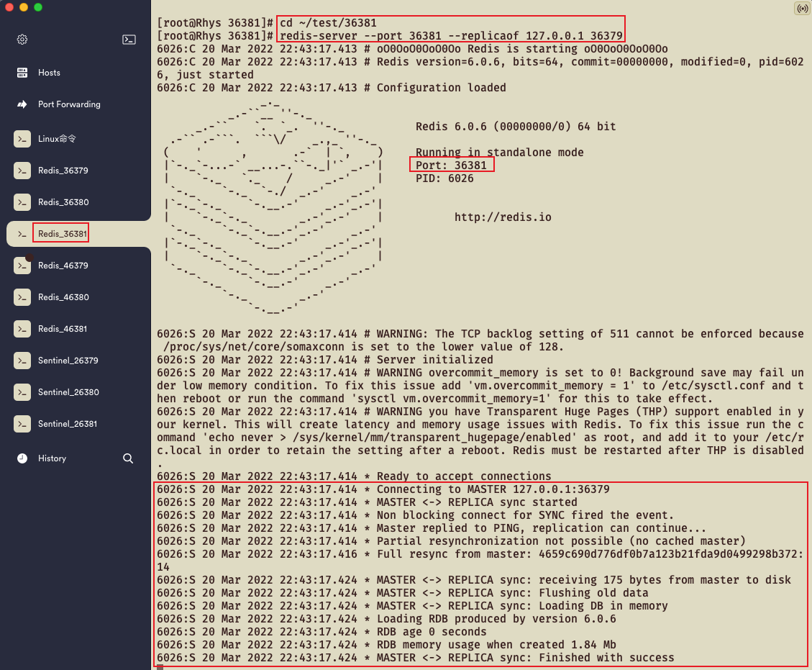Click 'Master replied to PING' log line
Screen dimensions: 812x670
coord(432,528)
